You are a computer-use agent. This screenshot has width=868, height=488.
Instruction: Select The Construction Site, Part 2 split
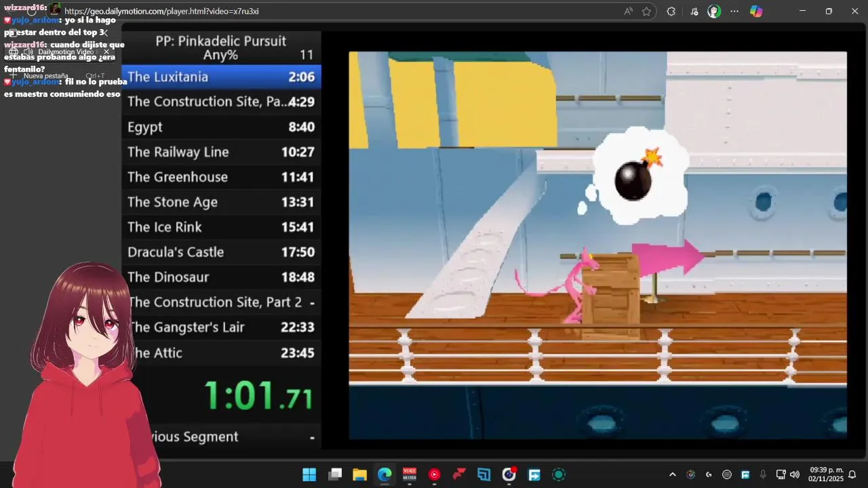coord(221,302)
